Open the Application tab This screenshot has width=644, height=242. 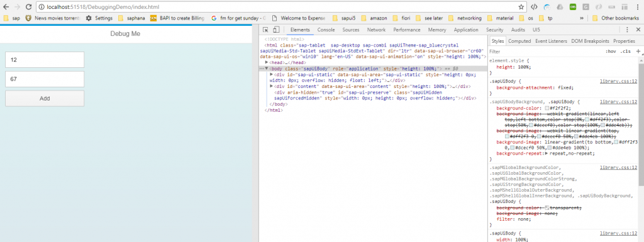pyautogui.click(x=466, y=30)
